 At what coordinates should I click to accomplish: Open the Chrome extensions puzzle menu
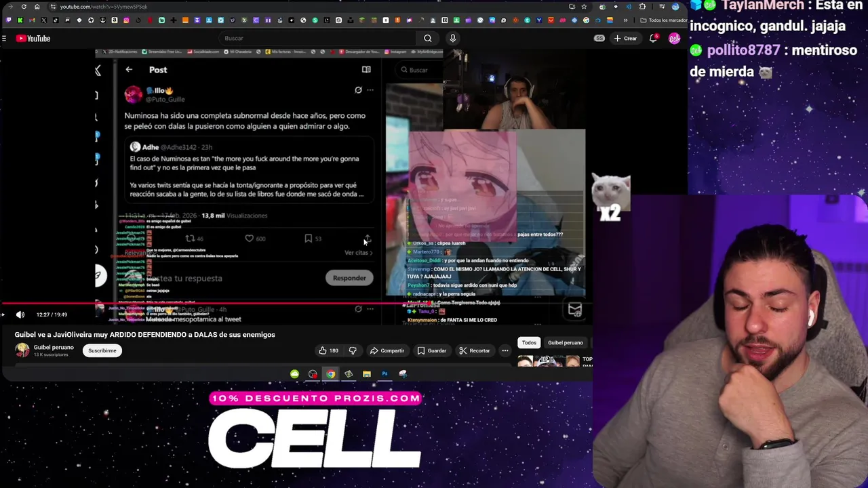pos(642,7)
